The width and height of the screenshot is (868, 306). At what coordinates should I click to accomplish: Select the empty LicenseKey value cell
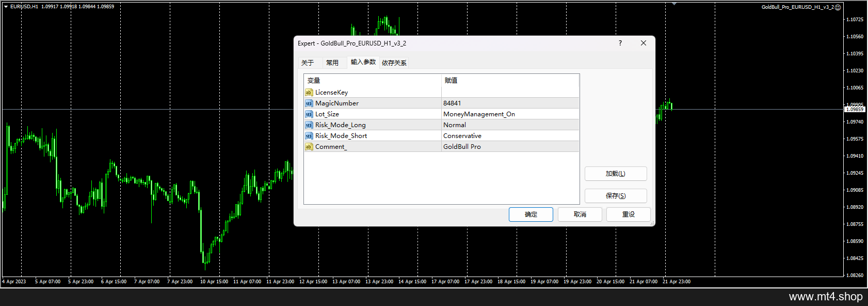click(510, 93)
